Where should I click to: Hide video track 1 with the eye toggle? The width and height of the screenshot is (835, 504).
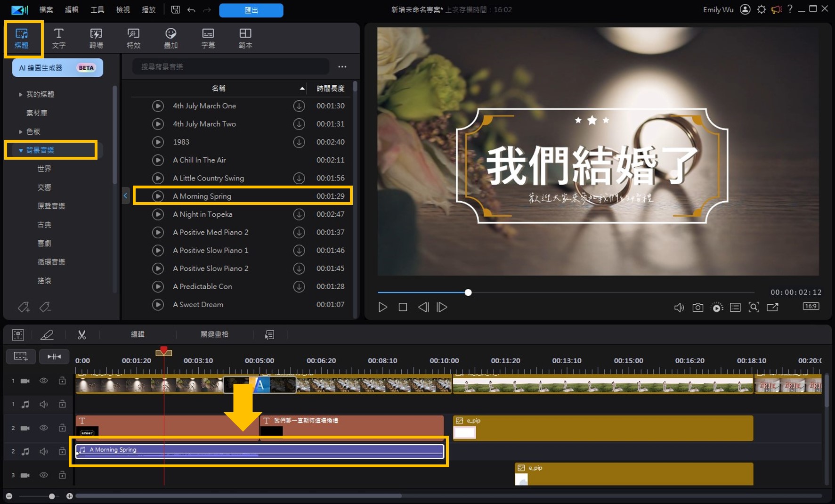pyautogui.click(x=44, y=381)
